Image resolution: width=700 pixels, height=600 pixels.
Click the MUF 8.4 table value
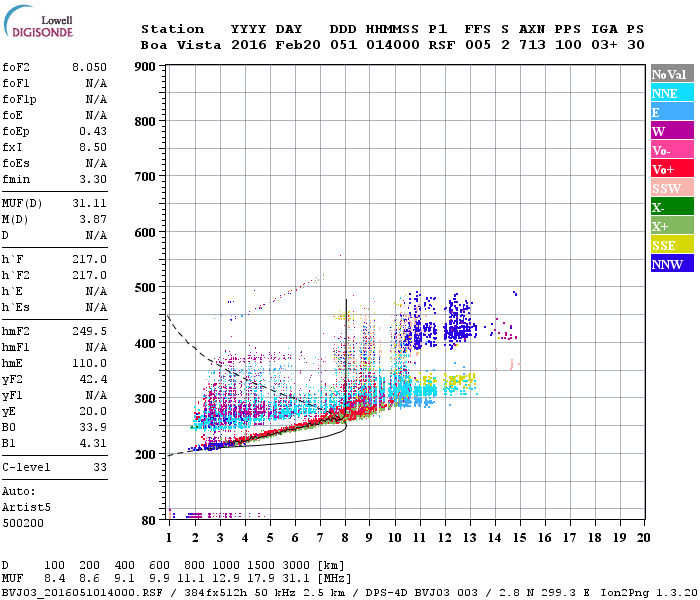click(54, 579)
